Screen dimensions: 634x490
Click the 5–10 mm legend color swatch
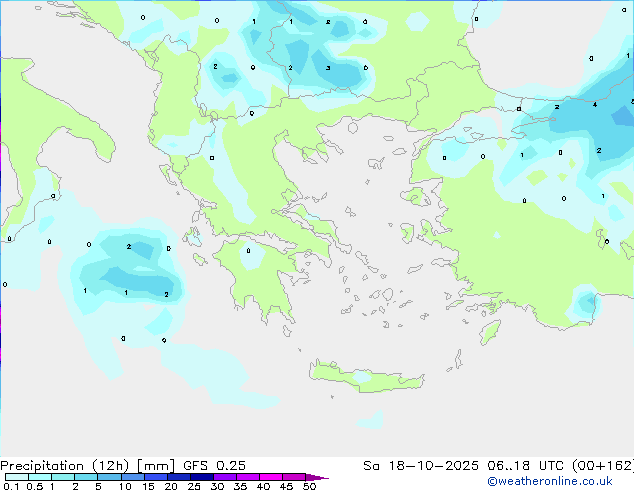coord(109,477)
